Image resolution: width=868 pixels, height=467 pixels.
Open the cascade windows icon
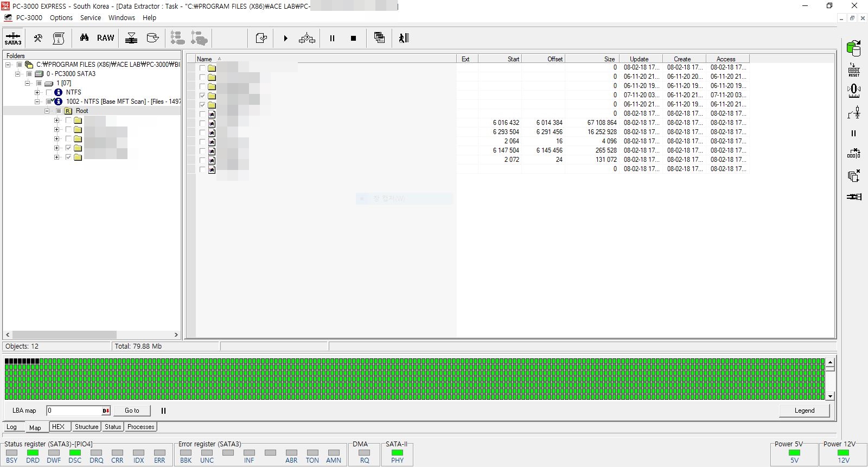click(379, 38)
